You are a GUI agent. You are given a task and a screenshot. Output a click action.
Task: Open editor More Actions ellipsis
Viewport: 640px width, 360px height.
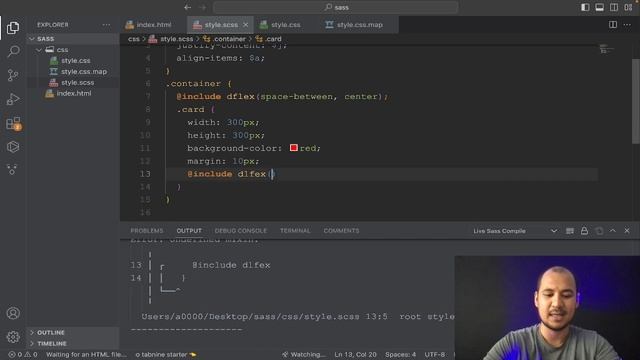[x=627, y=24]
